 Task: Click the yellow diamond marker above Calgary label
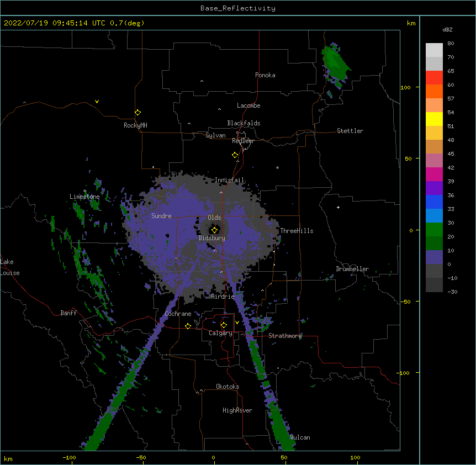pos(224,325)
